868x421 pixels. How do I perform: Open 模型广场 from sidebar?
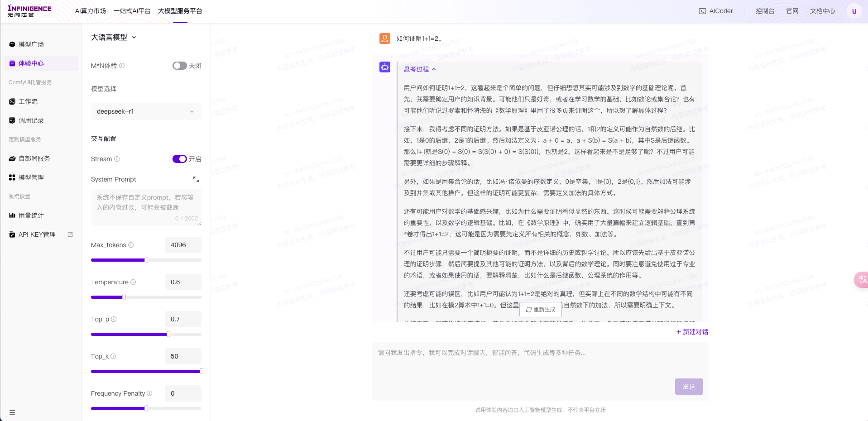click(x=31, y=44)
